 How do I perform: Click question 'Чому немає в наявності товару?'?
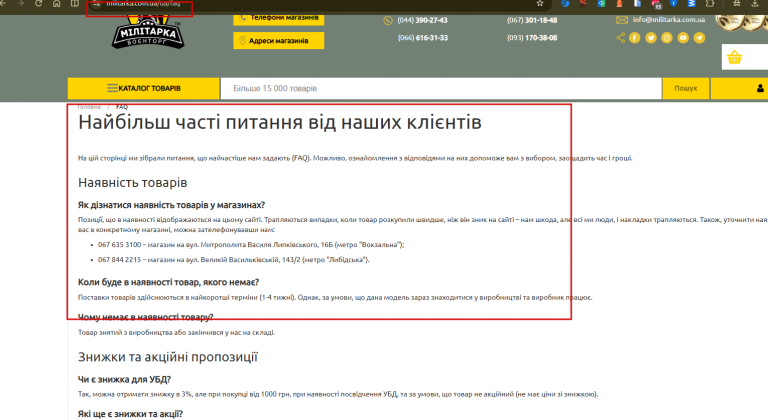pyautogui.click(x=145, y=317)
